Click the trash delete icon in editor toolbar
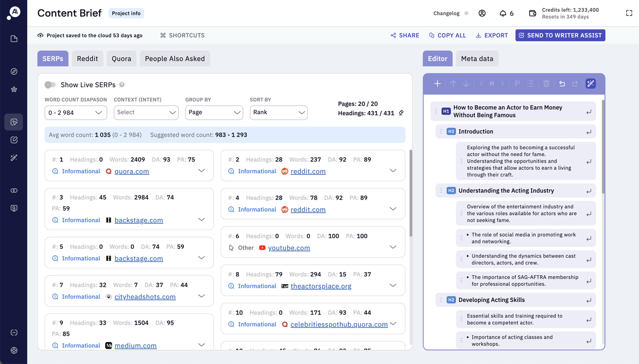Viewport: 639px width, 364px height. pos(546,83)
